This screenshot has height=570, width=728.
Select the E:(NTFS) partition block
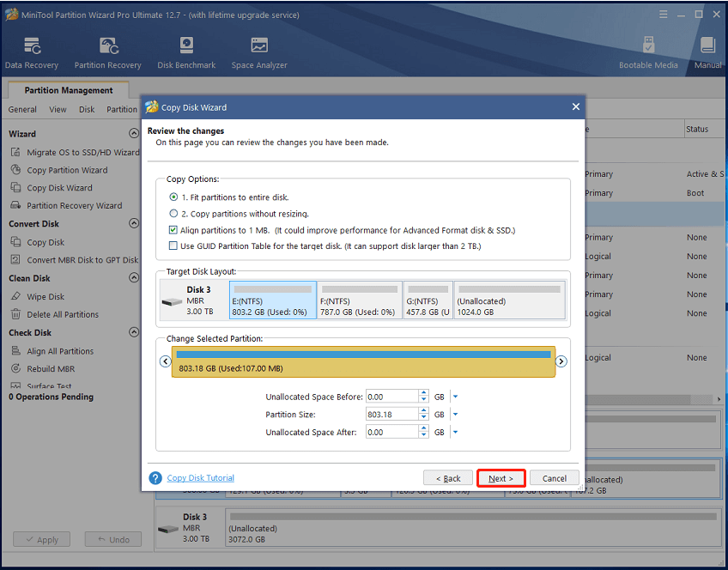273,300
